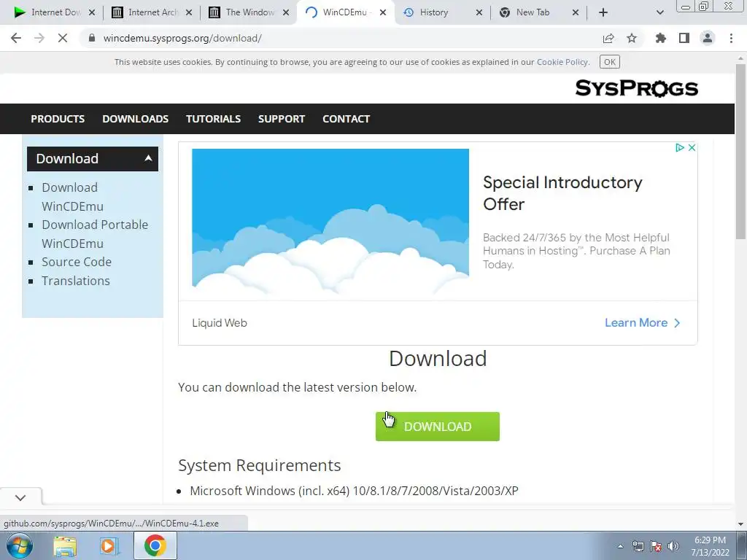The height and width of the screenshot is (560, 747).
Task: Open Windows Explorer from the taskbar
Action: (x=65, y=545)
